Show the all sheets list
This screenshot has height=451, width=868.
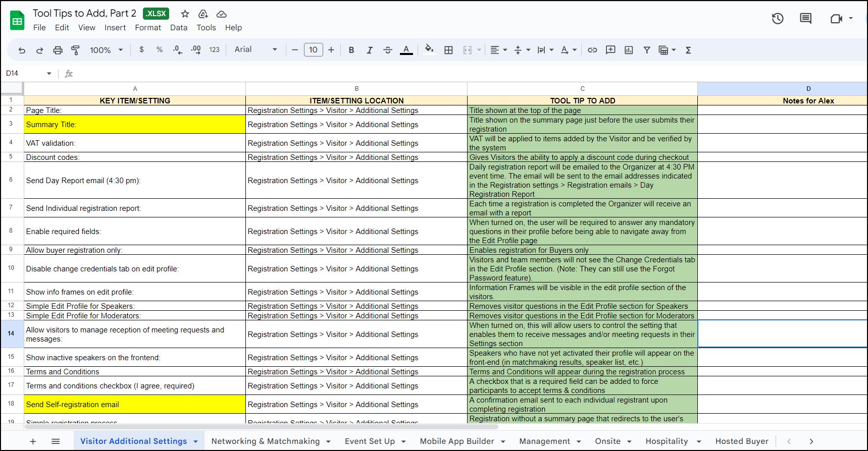pos(56,441)
